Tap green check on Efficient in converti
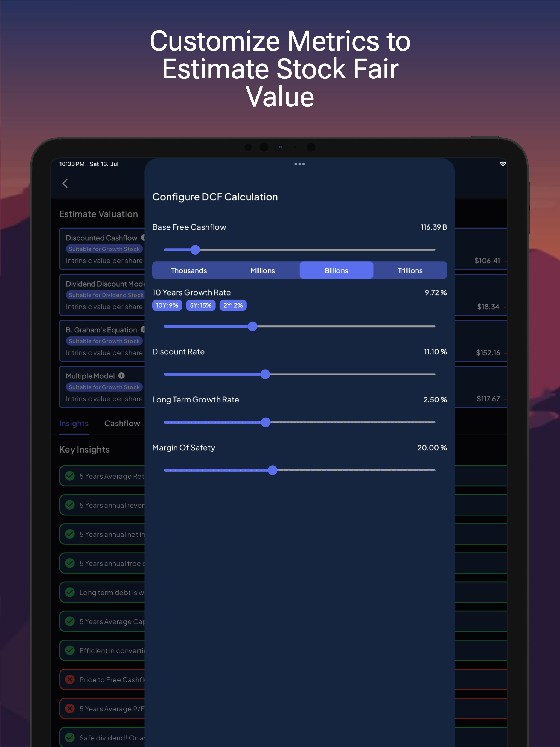The image size is (560, 747). (70, 650)
